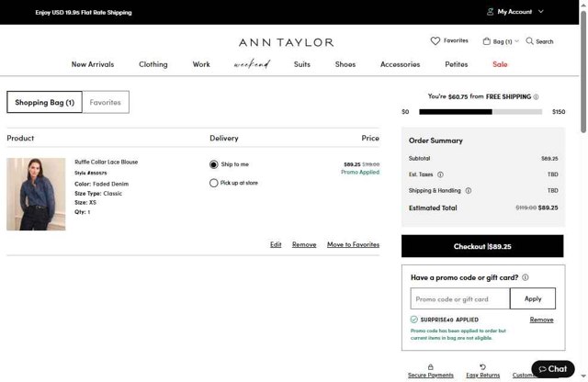Screen dimensions: 588x382
Task: Click the Checkout $89.25 button
Action: click(482, 246)
